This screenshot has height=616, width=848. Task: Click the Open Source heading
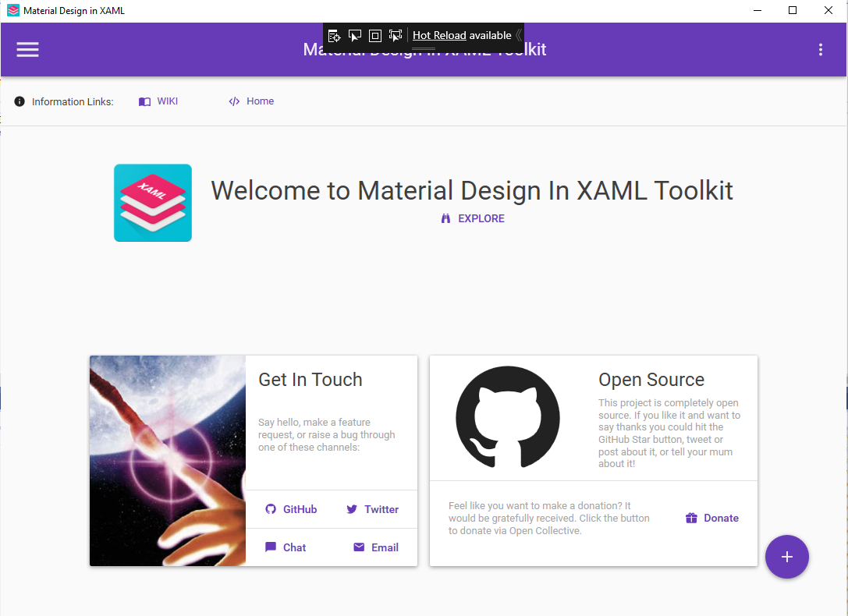(x=651, y=379)
